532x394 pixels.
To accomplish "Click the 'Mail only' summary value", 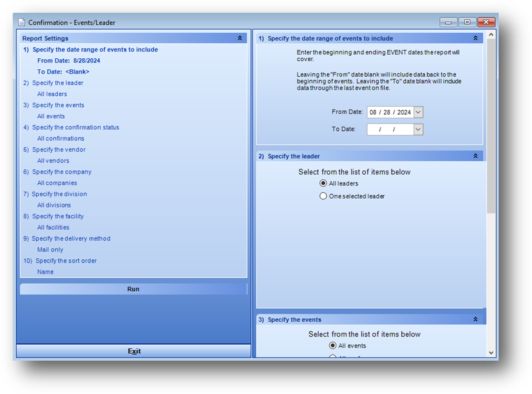I will [x=50, y=249].
